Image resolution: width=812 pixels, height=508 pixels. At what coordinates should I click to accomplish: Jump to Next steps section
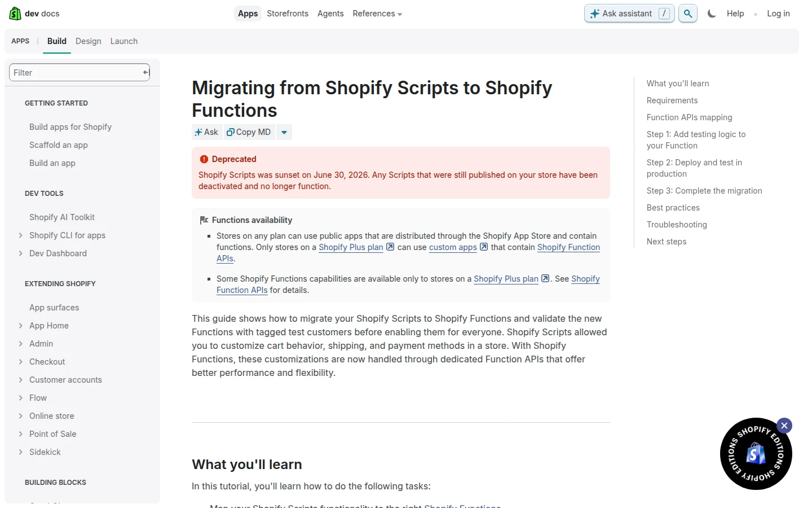pos(667,242)
